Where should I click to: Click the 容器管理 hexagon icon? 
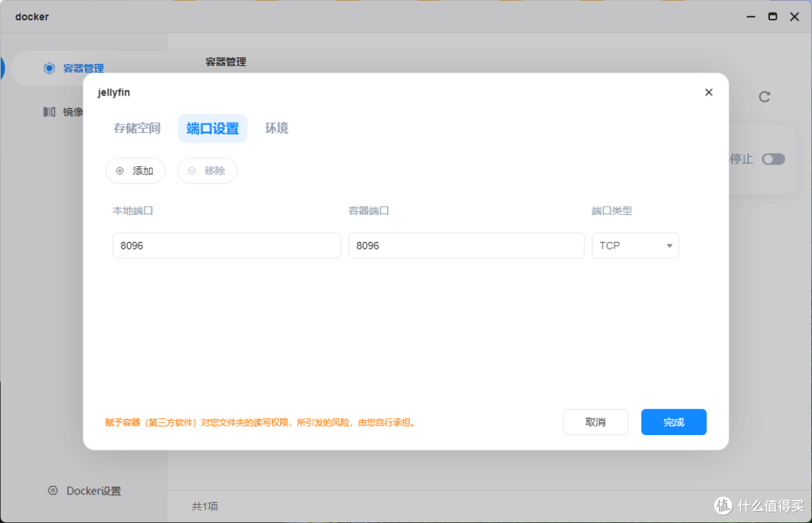pyautogui.click(x=49, y=68)
